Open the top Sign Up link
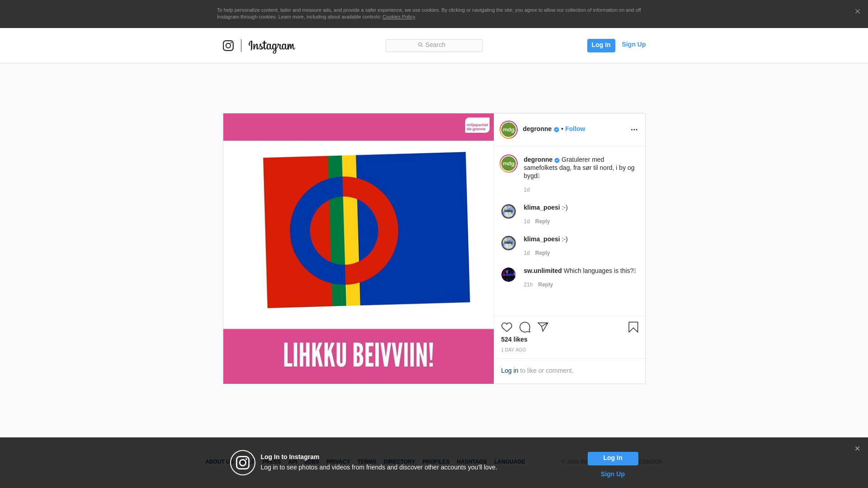 coord(633,44)
